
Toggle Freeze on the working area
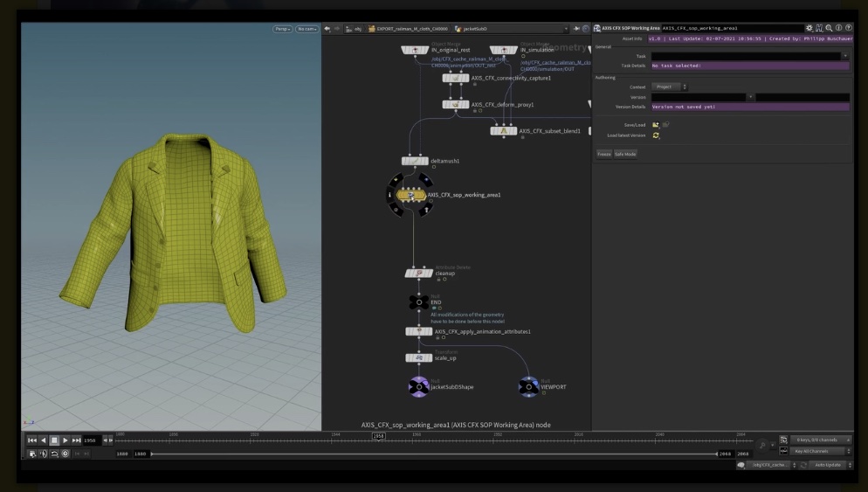(603, 154)
